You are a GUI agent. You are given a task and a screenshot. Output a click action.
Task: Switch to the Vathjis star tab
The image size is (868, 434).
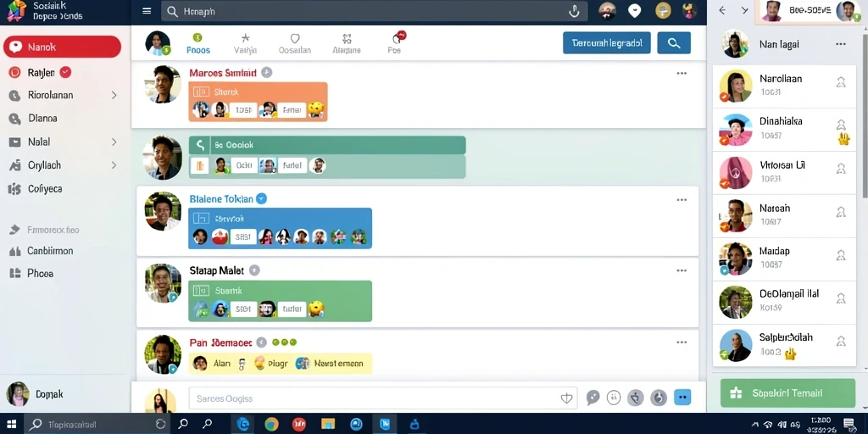coord(245,43)
